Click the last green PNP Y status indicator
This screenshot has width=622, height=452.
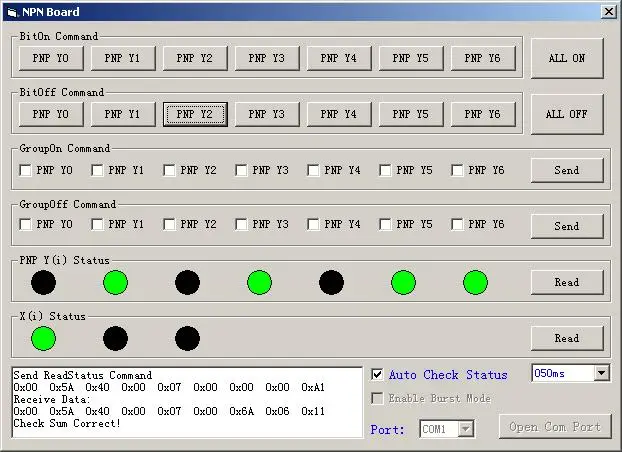(475, 282)
